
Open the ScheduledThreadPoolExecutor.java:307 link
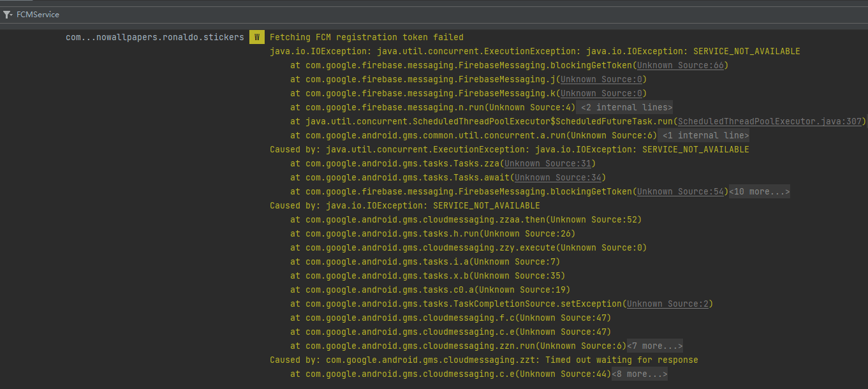tap(769, 121)
